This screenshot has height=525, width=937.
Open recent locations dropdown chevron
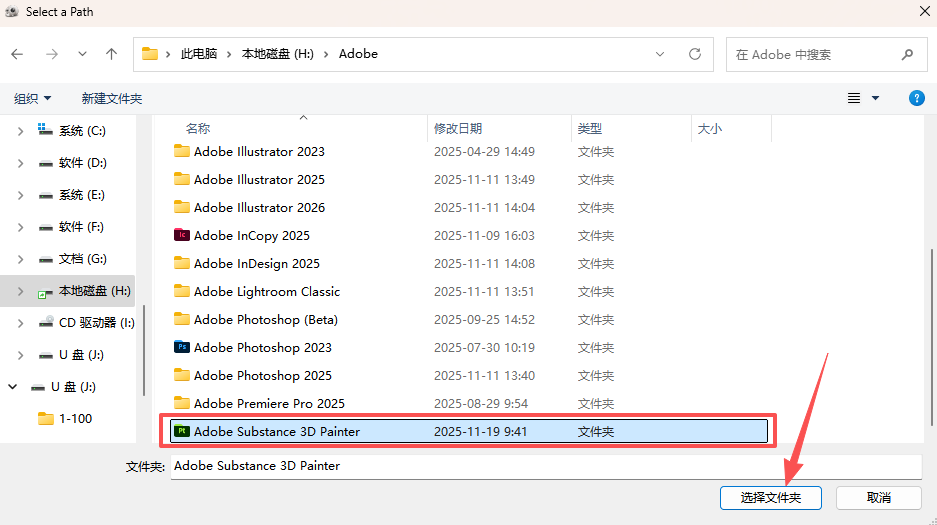(x=82, y=54)
